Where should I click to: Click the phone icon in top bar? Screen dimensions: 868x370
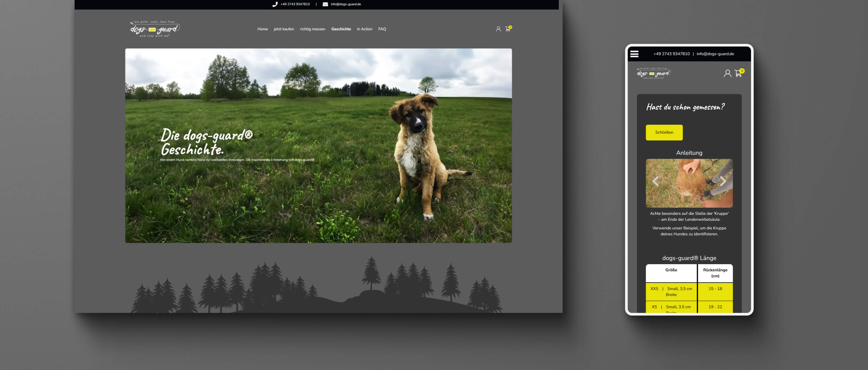[275, 4]
